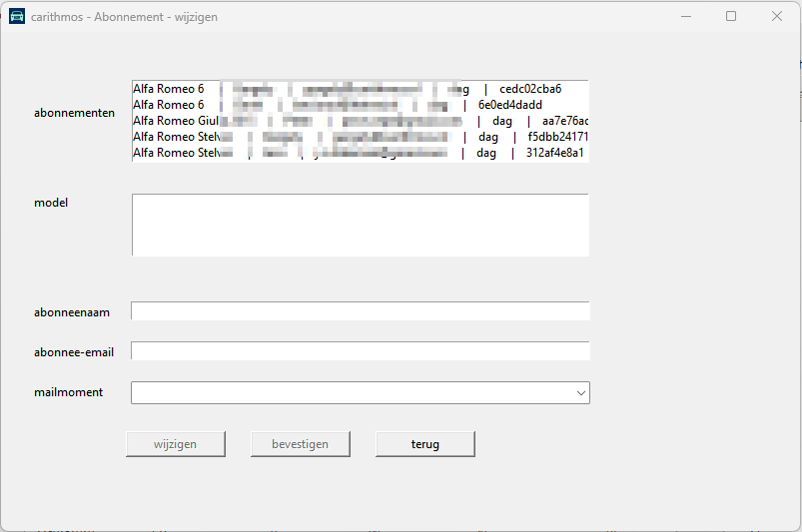The width and height of the screenshot is (802, 532).
Task: Maximize the carithmos Abonnement window
Action: tap(731, 17)
